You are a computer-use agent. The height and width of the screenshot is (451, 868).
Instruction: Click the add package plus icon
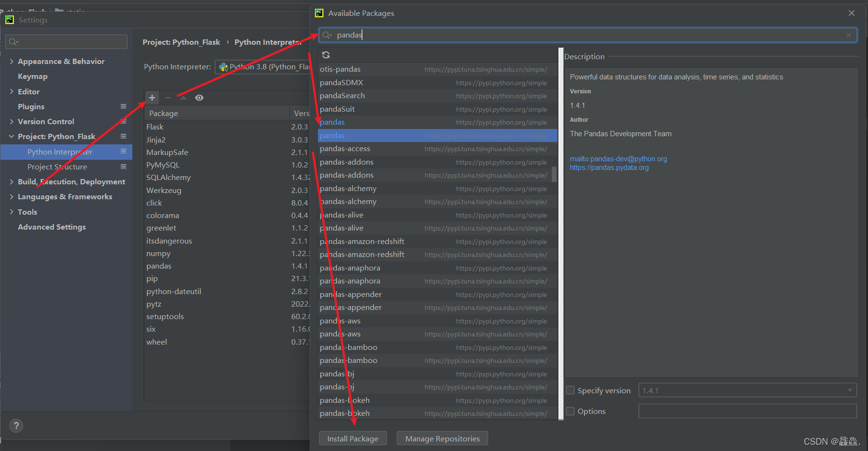152,98
